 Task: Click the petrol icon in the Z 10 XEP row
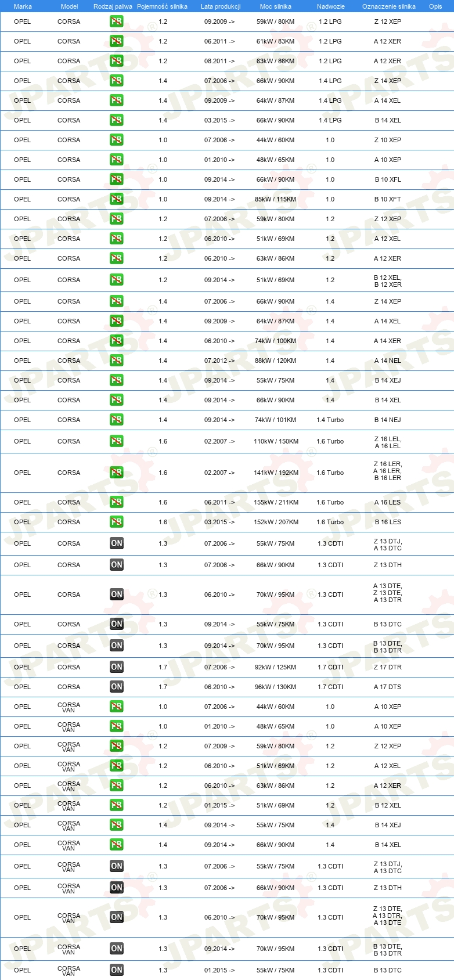pyautogui.click(x=117, y=140)
